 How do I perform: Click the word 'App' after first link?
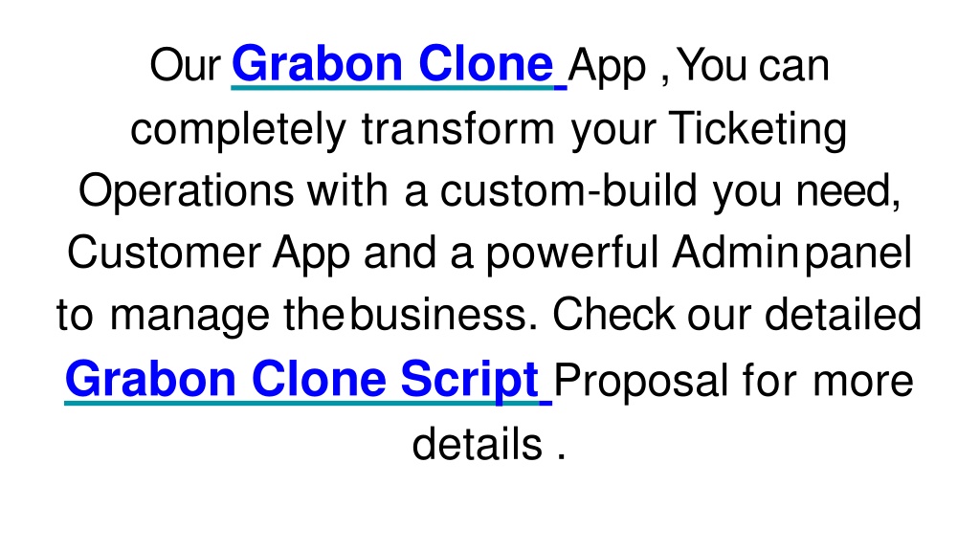[x=607, y=68]
